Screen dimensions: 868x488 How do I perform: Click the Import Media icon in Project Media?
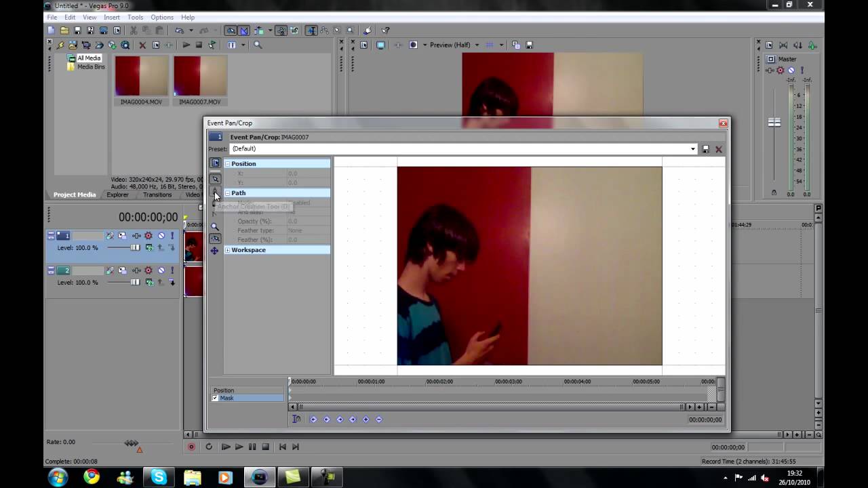coord(73,45)
